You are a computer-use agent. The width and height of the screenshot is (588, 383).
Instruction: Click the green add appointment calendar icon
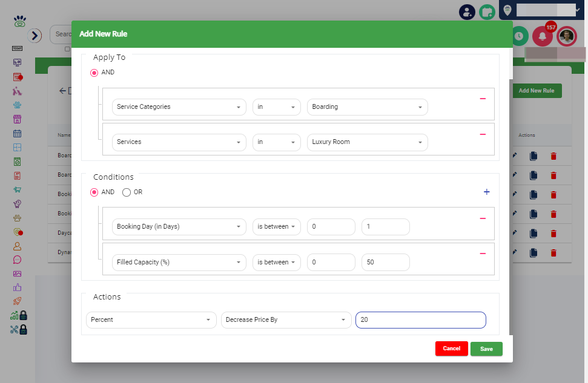[x=487, y=12]
